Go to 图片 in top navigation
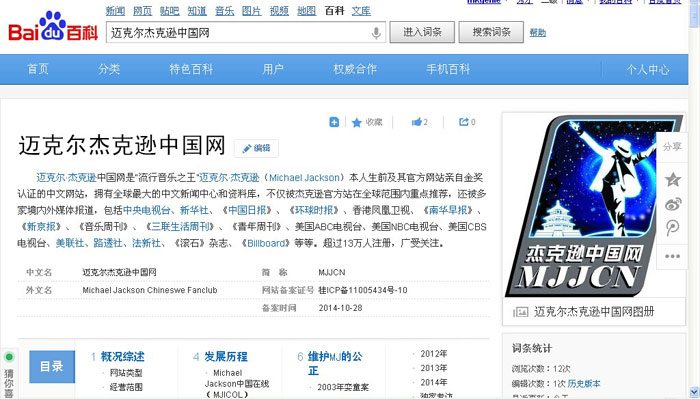700x399 pixels. (x=252, y=11)
